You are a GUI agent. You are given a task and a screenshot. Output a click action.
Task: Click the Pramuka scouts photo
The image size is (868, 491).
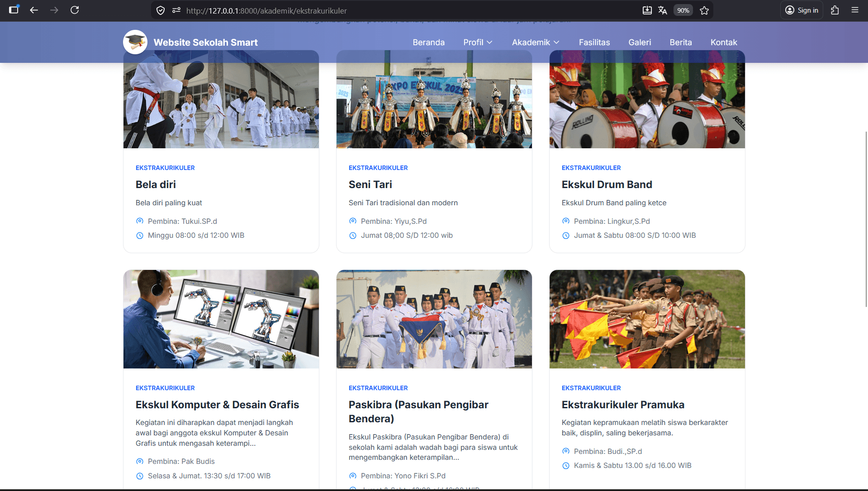(647, 319)
